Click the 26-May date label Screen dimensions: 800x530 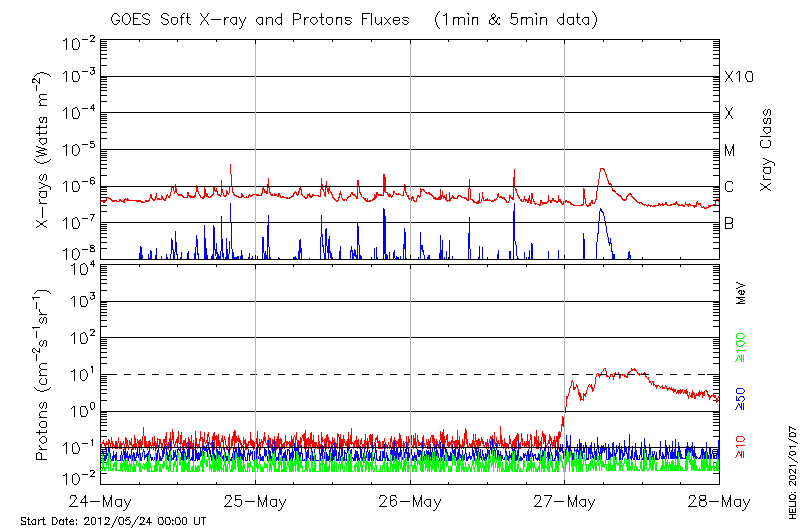tap(410, 500)
